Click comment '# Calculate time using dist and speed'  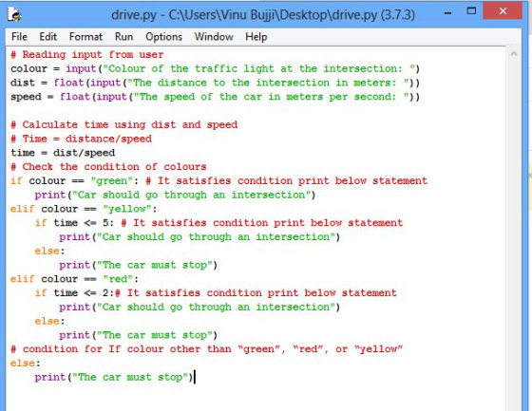click(124, 124)
